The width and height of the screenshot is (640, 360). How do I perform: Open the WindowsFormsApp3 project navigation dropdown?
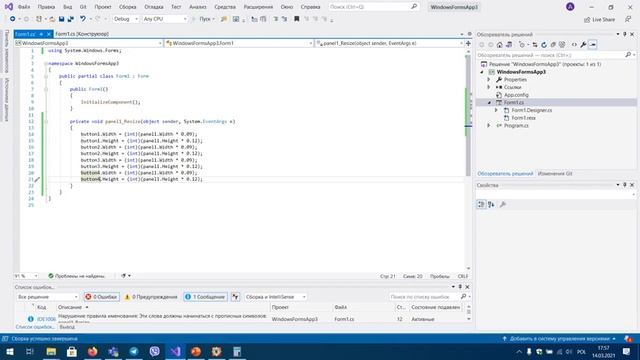point(89,43)
